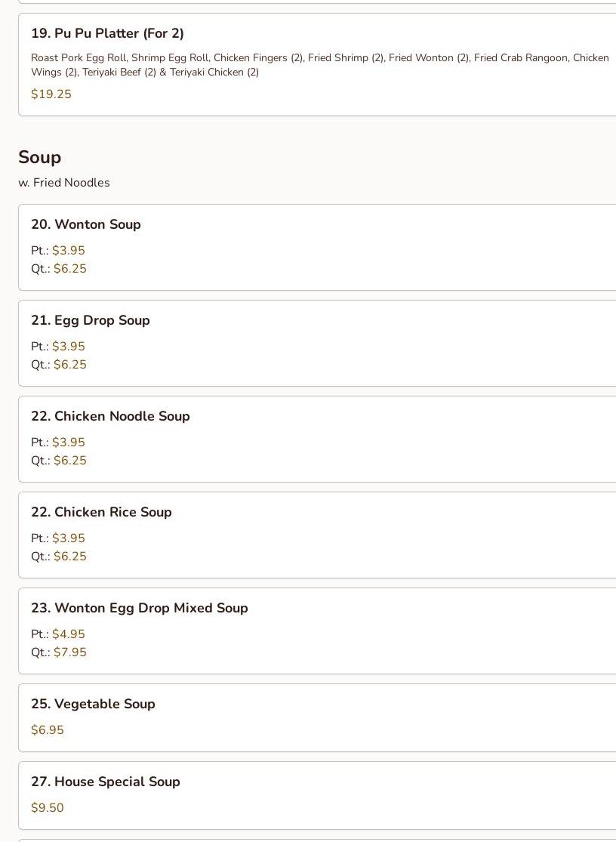The height and width of the screenshot is (842, 616).
Task: Open the 25. Vegetable Soup item
Action: pyautogui.click(x=93, y=704)
